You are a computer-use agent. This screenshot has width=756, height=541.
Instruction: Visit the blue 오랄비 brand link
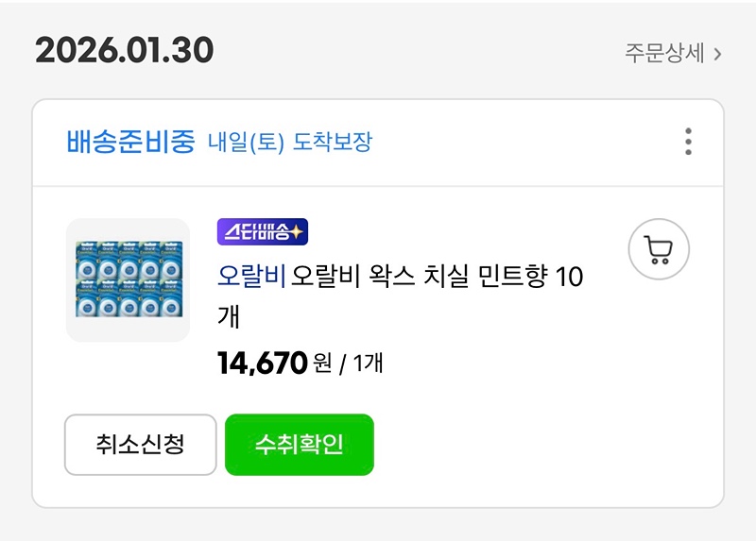(251, 277)
